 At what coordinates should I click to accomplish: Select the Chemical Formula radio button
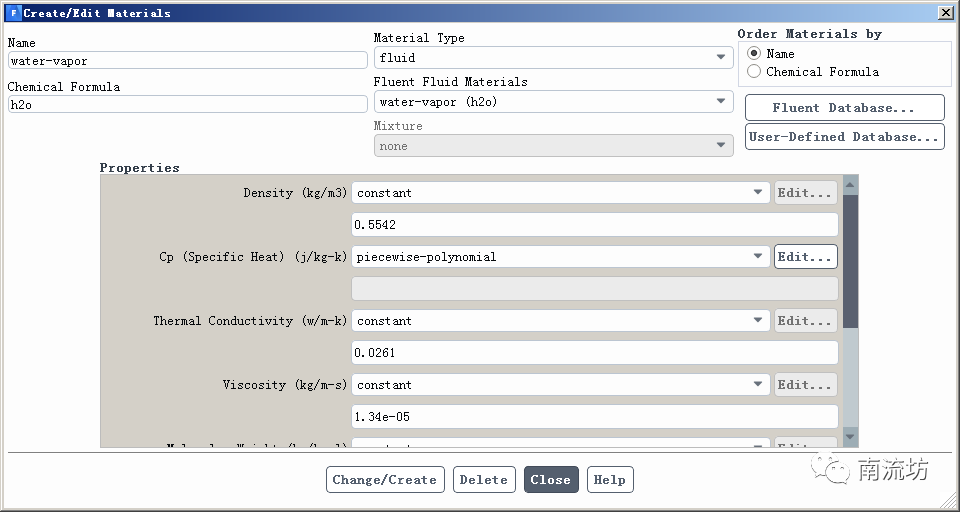(754, 72)
